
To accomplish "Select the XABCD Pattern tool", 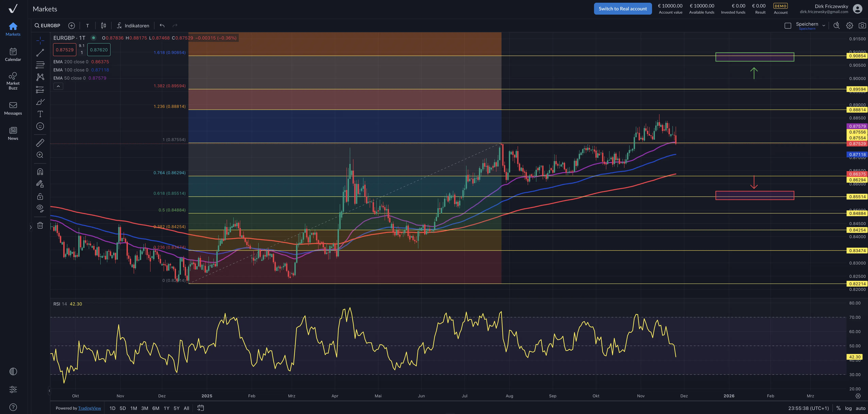I will (x=40, y=77).
